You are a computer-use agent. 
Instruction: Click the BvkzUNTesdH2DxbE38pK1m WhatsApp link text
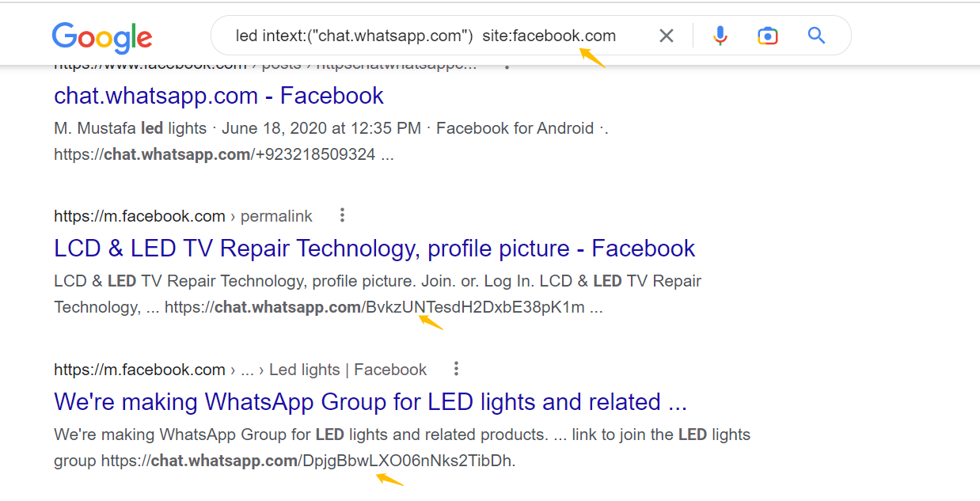pyautogui.click(x=475, y=307)
